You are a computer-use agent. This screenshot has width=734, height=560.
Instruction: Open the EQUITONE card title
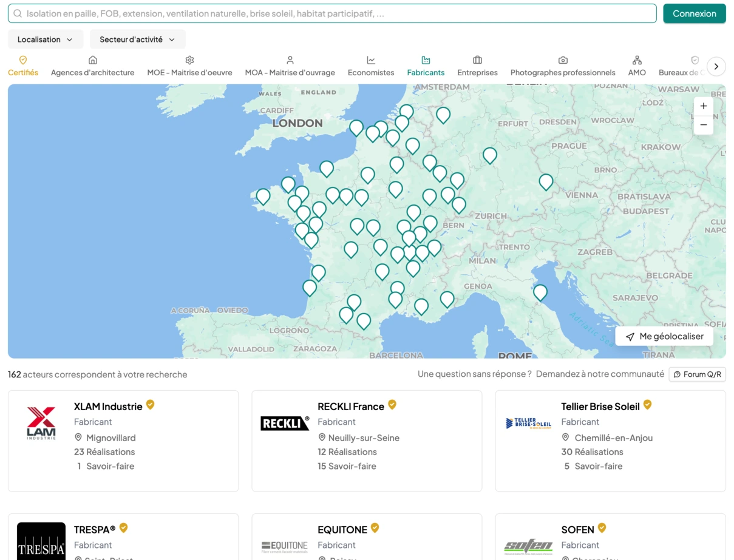[x=342, y=530]
